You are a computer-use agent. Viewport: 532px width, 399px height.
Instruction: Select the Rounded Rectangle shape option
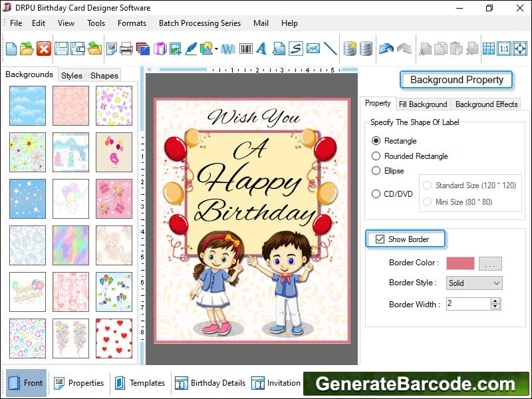coord(376,156)
